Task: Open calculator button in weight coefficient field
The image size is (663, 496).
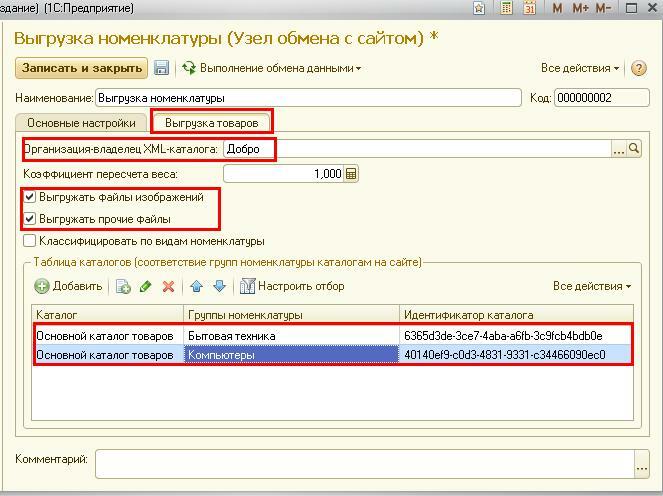Action: tap(351, 174)
